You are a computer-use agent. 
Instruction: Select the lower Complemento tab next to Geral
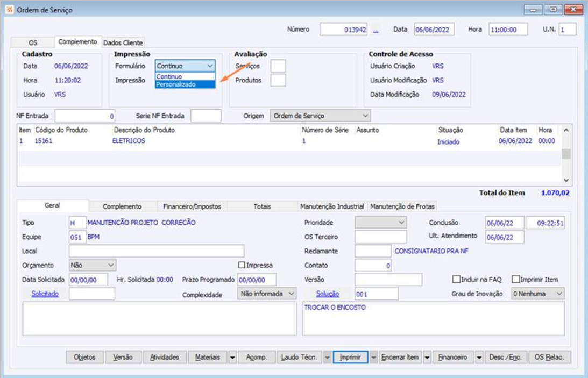[x=122, y=206]
